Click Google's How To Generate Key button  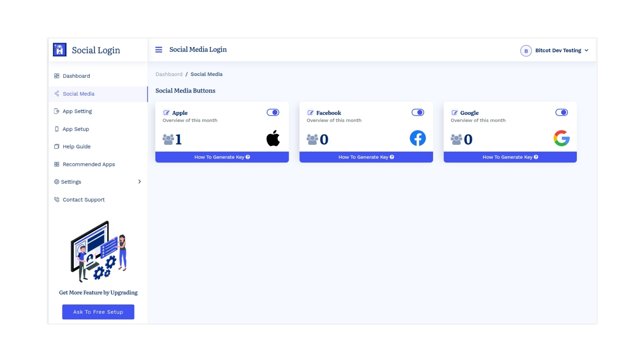point(510,157)
